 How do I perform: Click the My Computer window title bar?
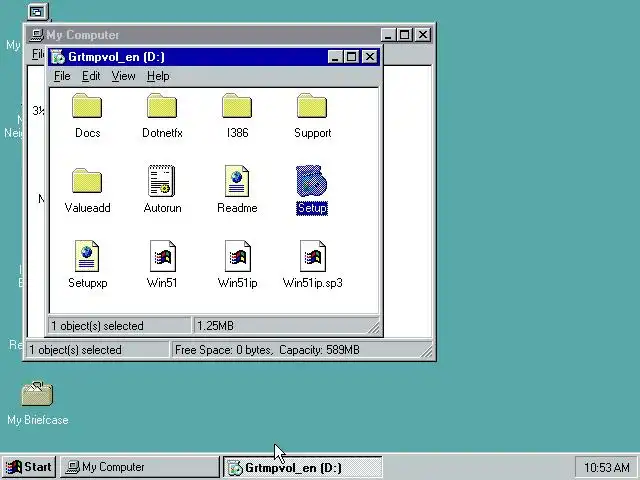(x=230, y=35)
